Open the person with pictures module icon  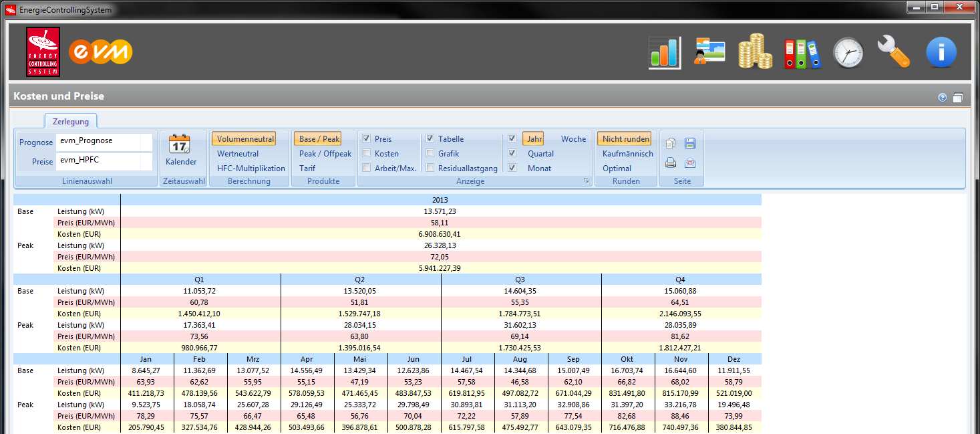(709, 51)
